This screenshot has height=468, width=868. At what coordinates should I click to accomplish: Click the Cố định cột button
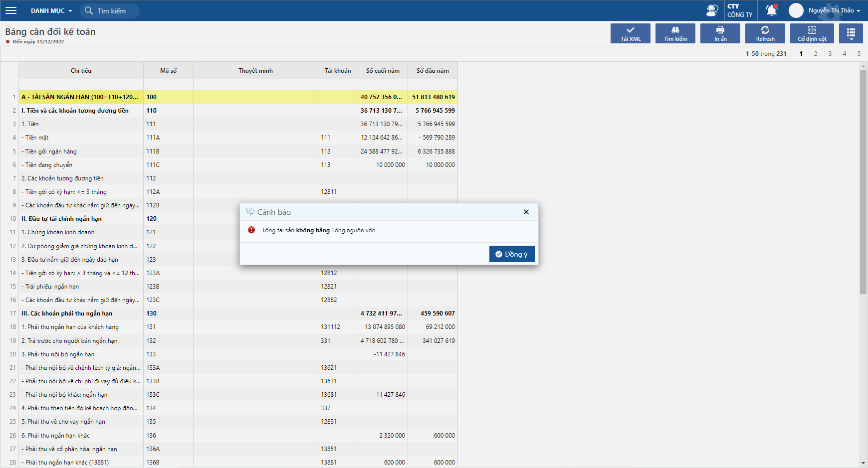[812, 33]
